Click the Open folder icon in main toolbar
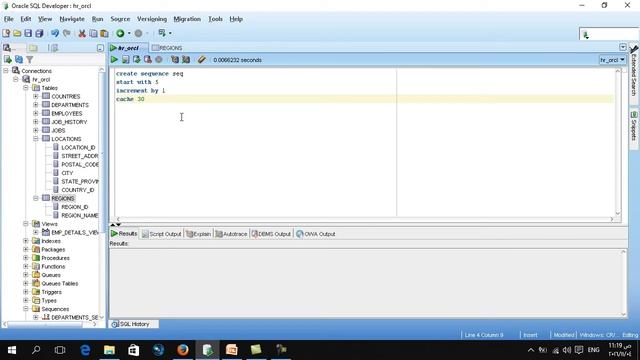The height and width of the screenshot is (360, 640). (17, 33)
